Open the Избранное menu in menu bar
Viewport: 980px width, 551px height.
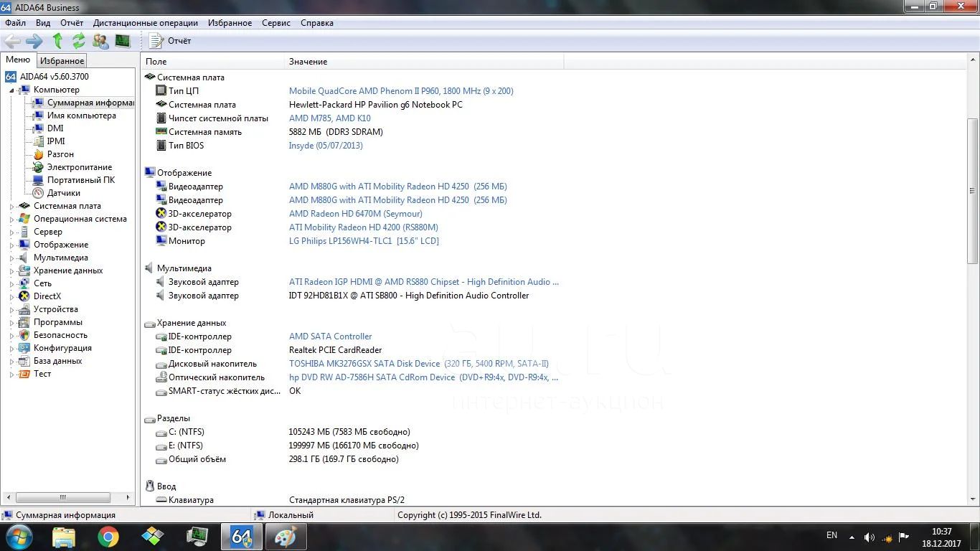[230, 23]
